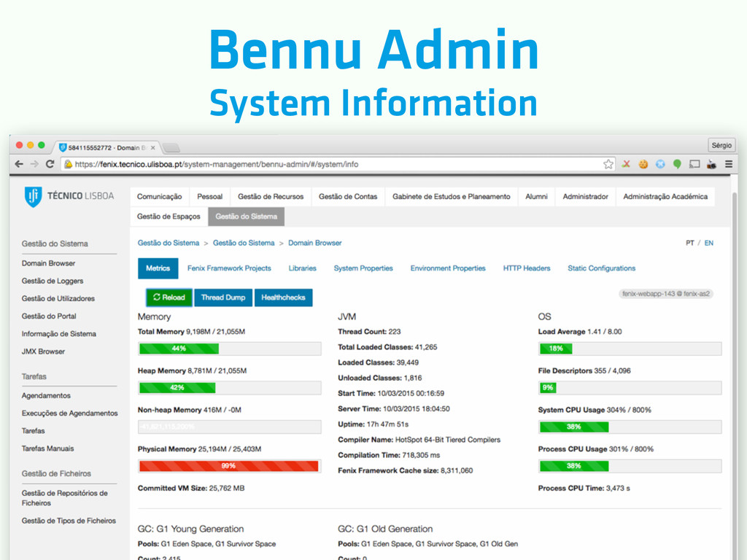Screen dimensions: 747x560
Task: Open Execuções de Agendamentos in sidebar
Action: tap(69, 413)
